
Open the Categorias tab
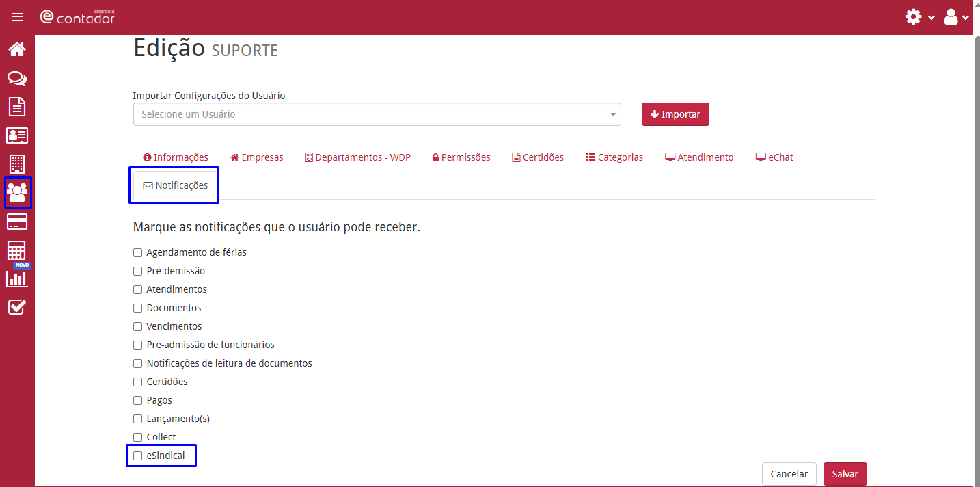tap(614, 157)
